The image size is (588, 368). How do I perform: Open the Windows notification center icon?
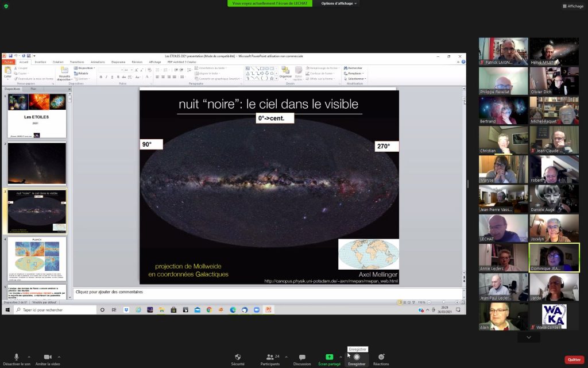[458, 310]
